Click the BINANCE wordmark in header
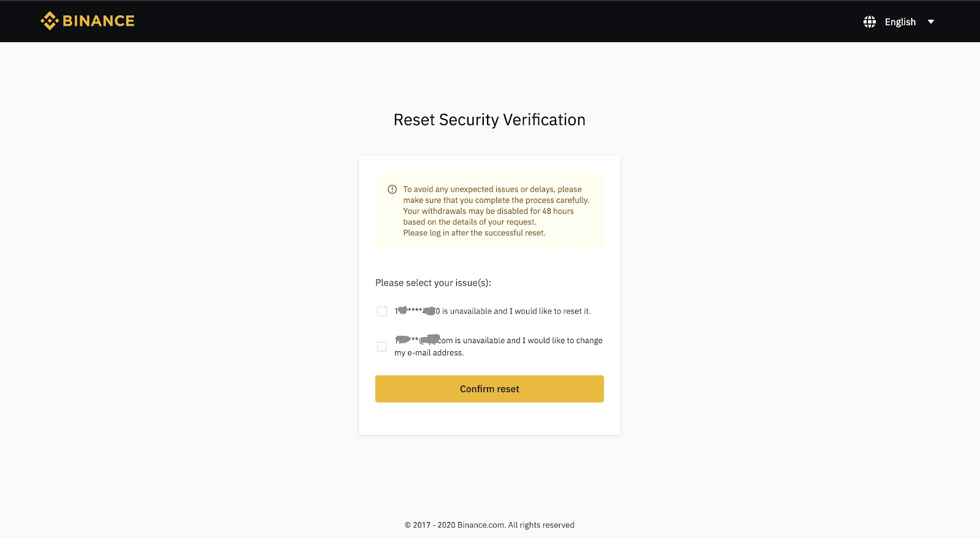Image resolution: width=980 pixels, height=538 pixels. click(99, 21)
